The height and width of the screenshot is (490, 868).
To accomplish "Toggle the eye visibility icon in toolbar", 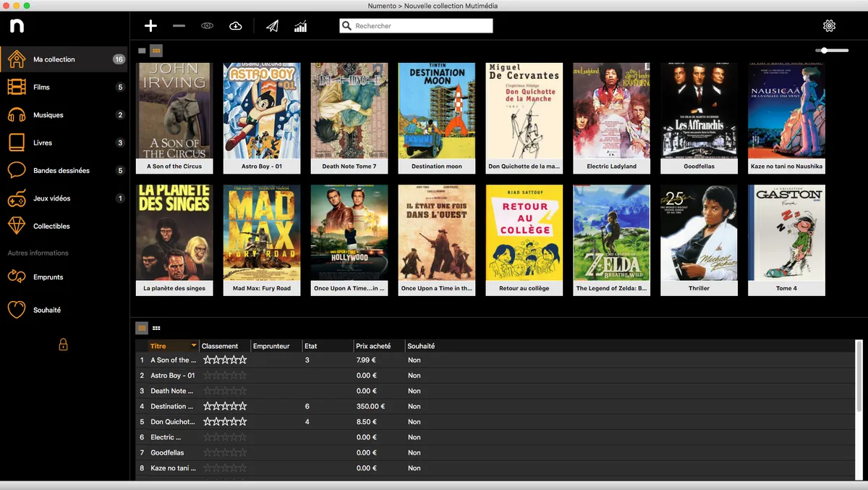I will tap(208, 26).
